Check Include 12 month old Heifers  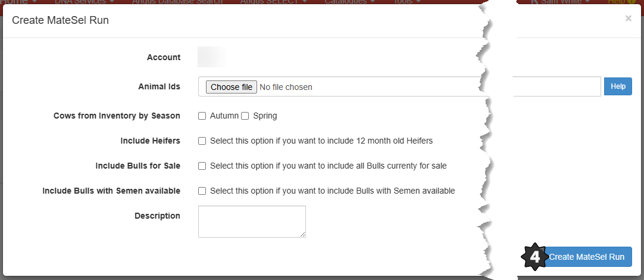202,141
